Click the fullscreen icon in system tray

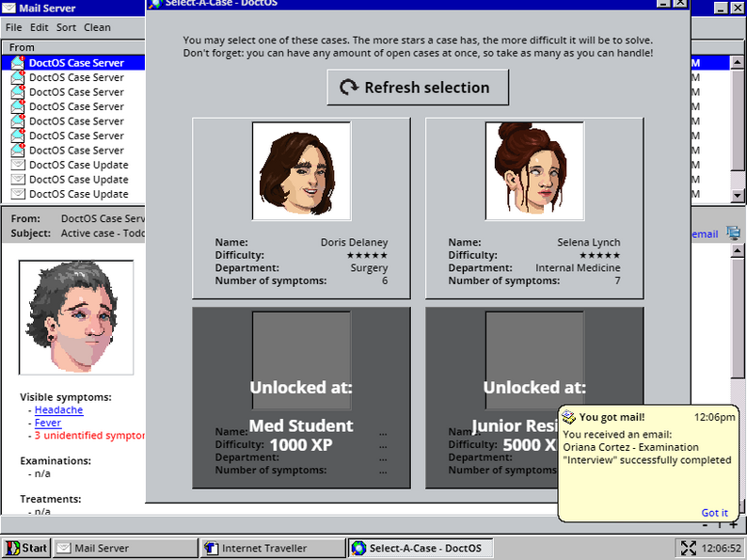coord(689,548)
